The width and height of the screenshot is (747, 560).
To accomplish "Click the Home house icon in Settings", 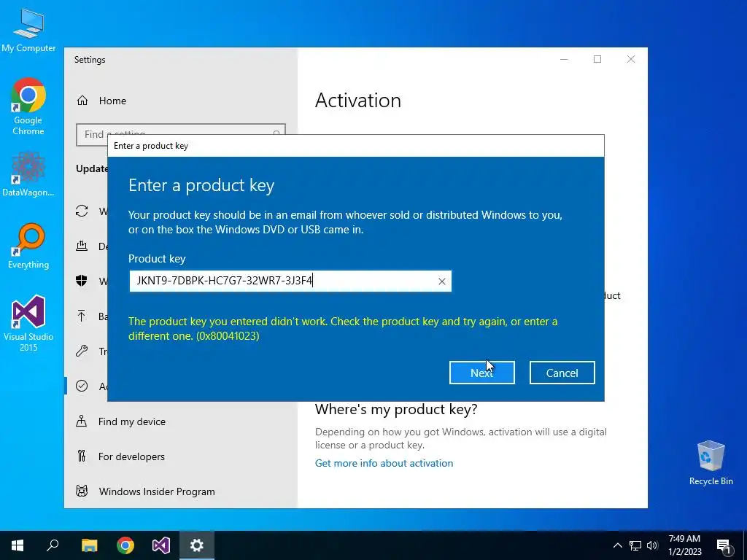I will (82, 101).
